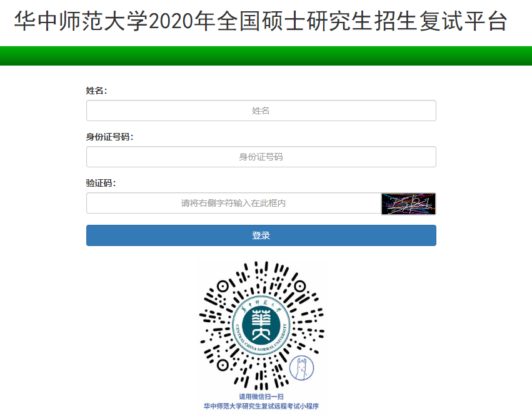The image size is (532, 419).
Task: Click the 请用微信扫一扫 caption text
Action: point(261,397)
